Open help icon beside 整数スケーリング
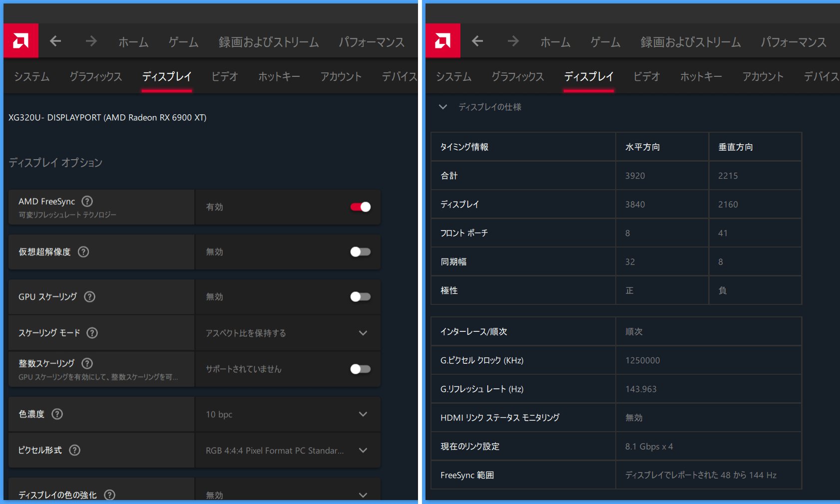The width and height of the screenshot is (840, 504). 87,363
